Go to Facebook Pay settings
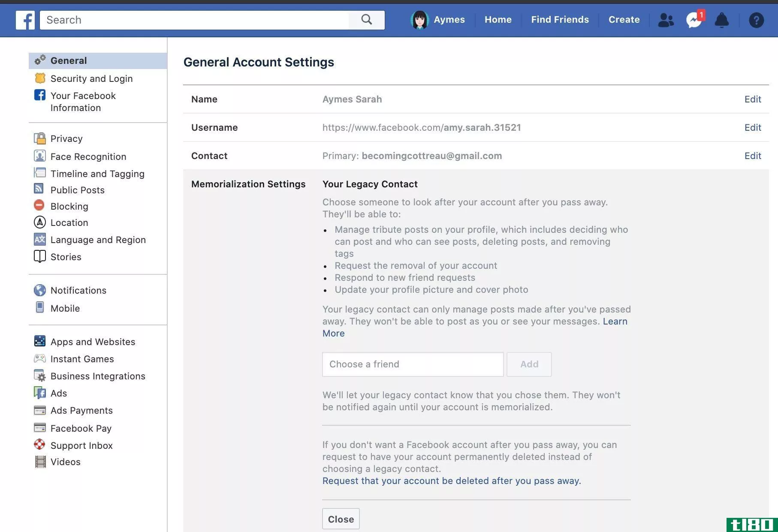778x532 pixels. [x=81, y=428]
